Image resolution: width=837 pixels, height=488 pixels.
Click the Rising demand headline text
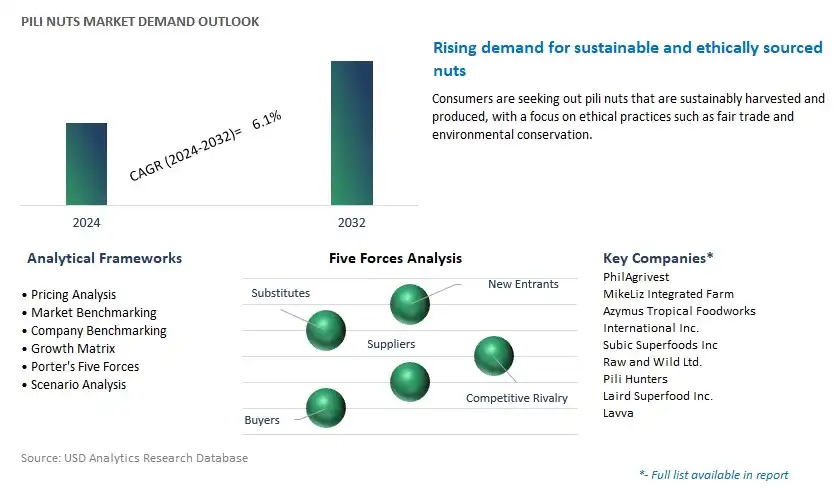[628, 59]
